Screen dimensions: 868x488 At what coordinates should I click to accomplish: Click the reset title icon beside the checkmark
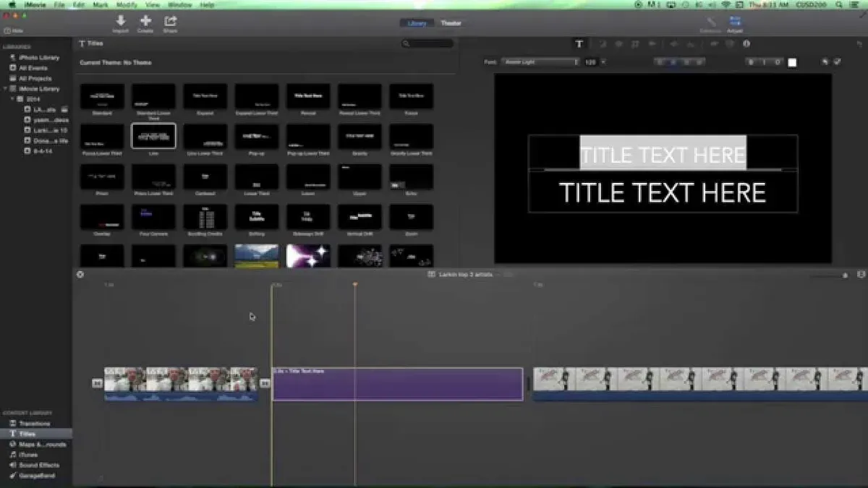pyautogui.click(x=825, y=62)
